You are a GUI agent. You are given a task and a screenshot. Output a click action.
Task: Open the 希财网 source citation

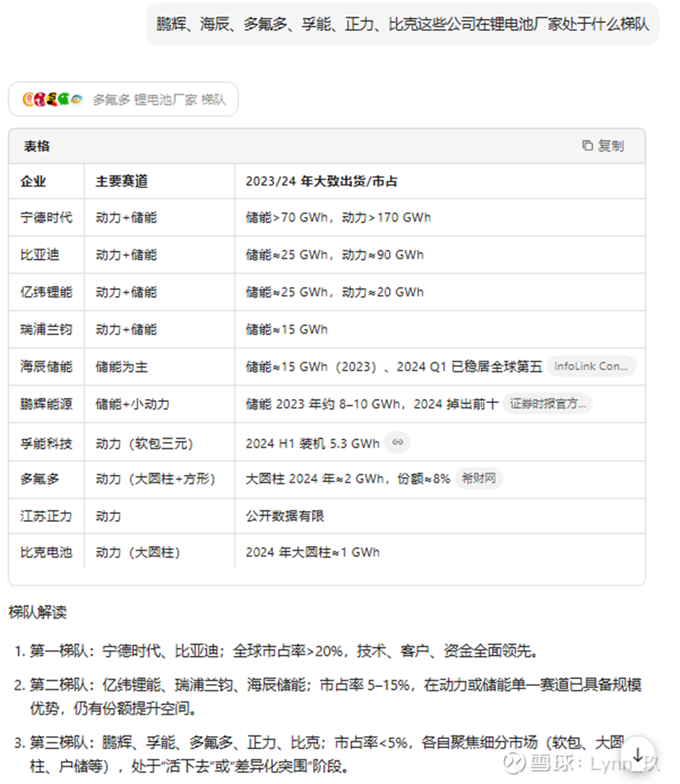click(479, 479)
